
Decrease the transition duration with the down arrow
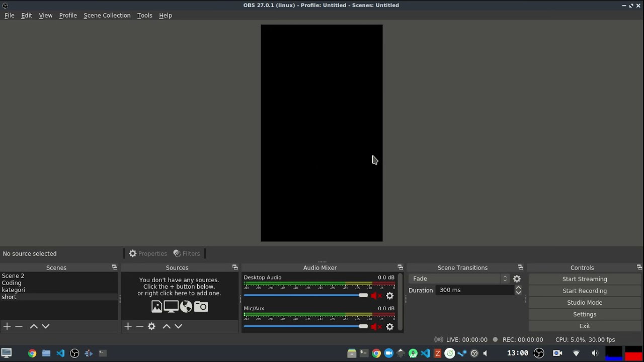pyautogui.click(x=518, y=293)
